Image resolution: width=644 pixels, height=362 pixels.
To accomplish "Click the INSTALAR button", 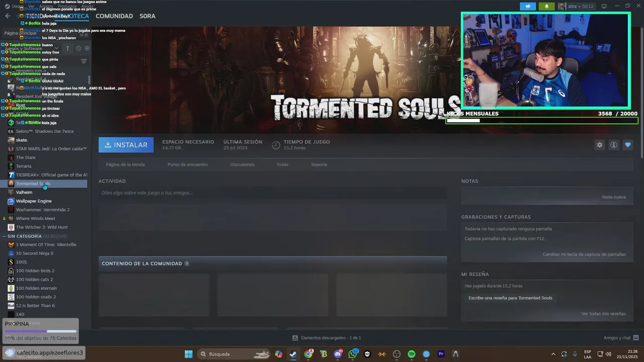I will tap(126, 145).
